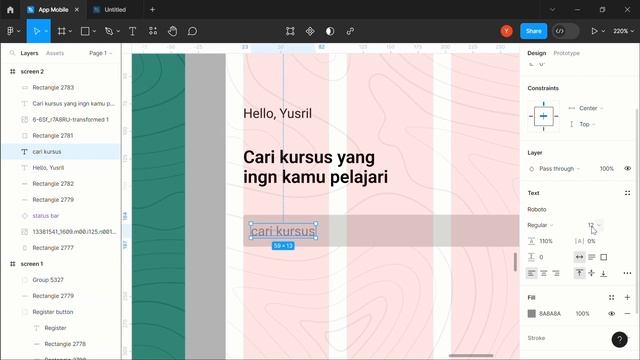This screenshot has height=360, width=640.
Task: Set text resizing to auto height
Action: coord(591,257)
